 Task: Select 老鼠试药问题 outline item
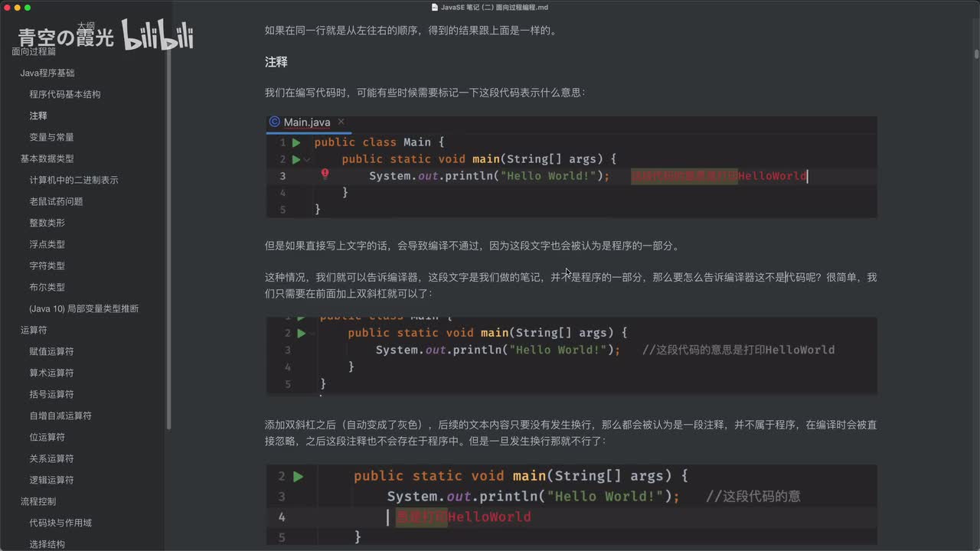(x=56, y=201)
